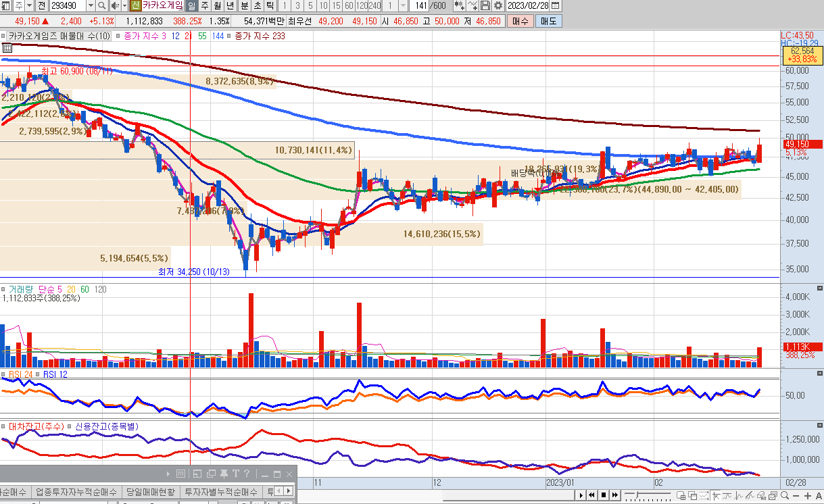Click the stock search magnifier icon

coord(102,5)
